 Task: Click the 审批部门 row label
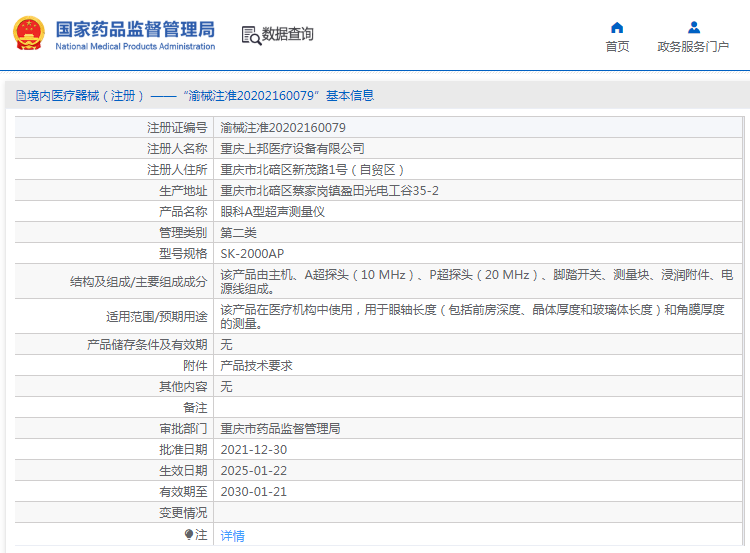click(x=183, y=429)
